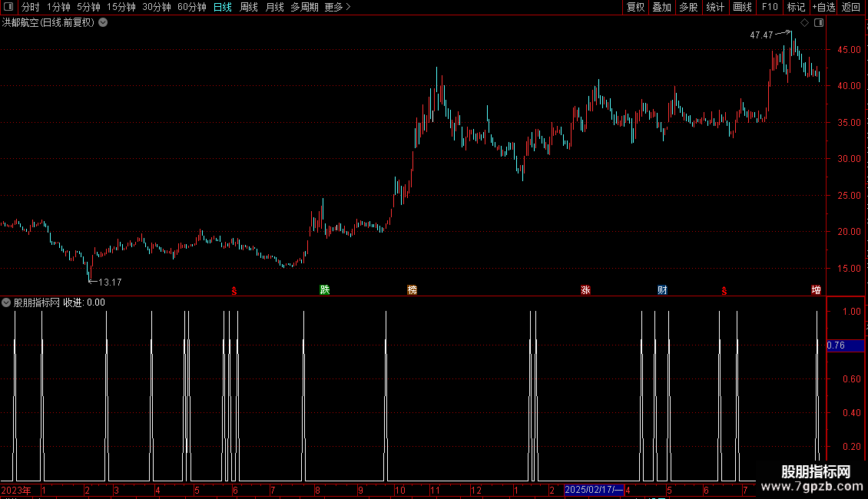Click the red 涨 event marker

585,290
